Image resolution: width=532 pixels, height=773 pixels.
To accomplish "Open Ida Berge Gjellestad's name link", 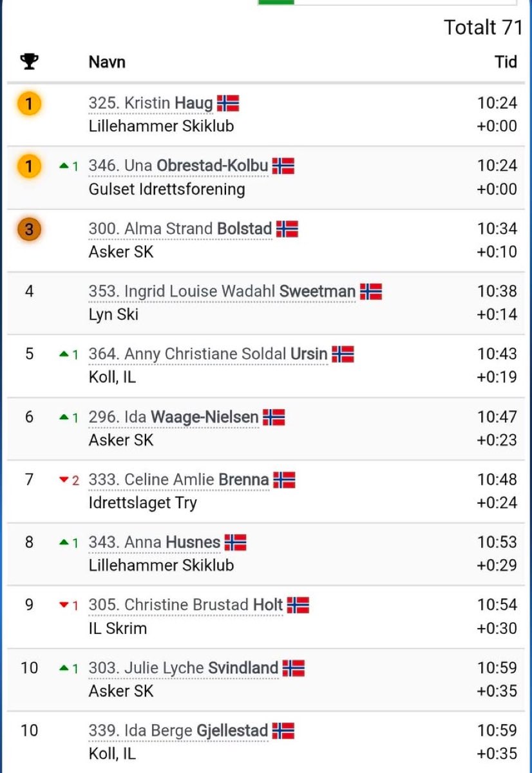I will pos(178,730).
